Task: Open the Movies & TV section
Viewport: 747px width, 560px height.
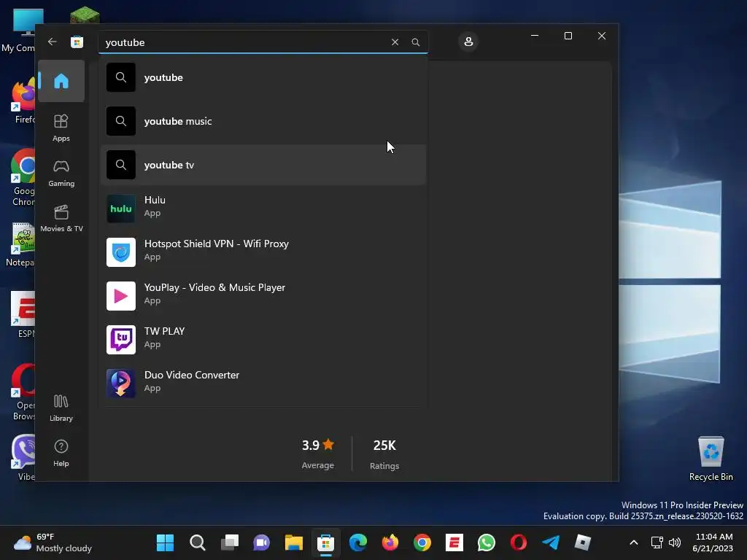Action: (x=61, y=219)
